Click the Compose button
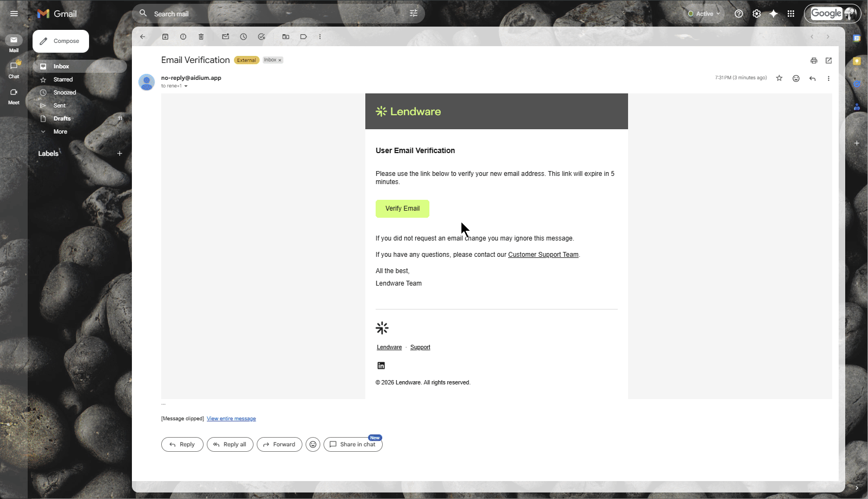868x499 pixels. pos(61,41)
